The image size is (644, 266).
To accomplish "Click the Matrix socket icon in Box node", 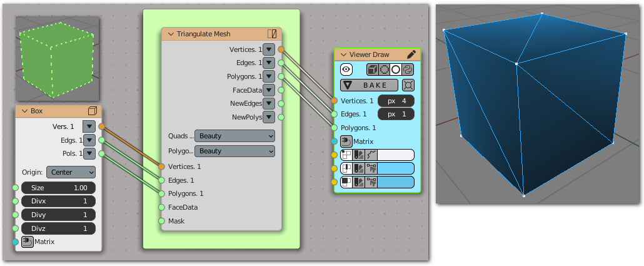I will [x=27, y=242].
